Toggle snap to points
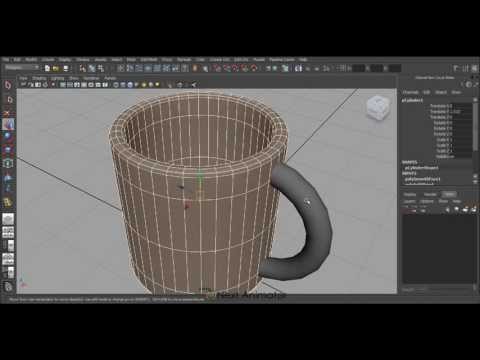The height and width of the screenshot is (360, 480). coord(235,68)
